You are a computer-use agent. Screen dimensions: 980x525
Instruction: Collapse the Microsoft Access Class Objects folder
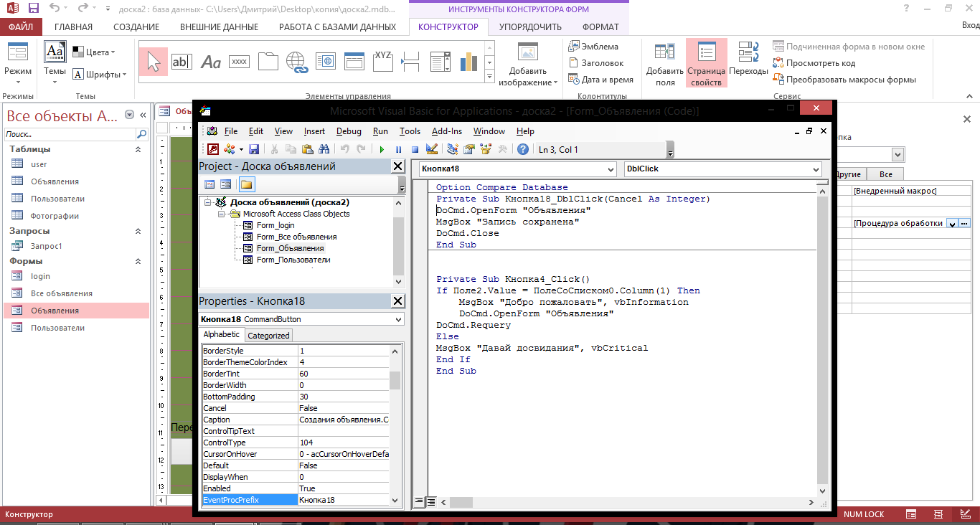coord(222,214)
